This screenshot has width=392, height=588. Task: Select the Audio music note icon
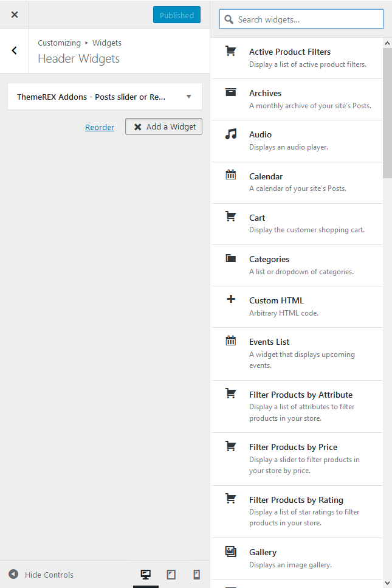[230, 134]
